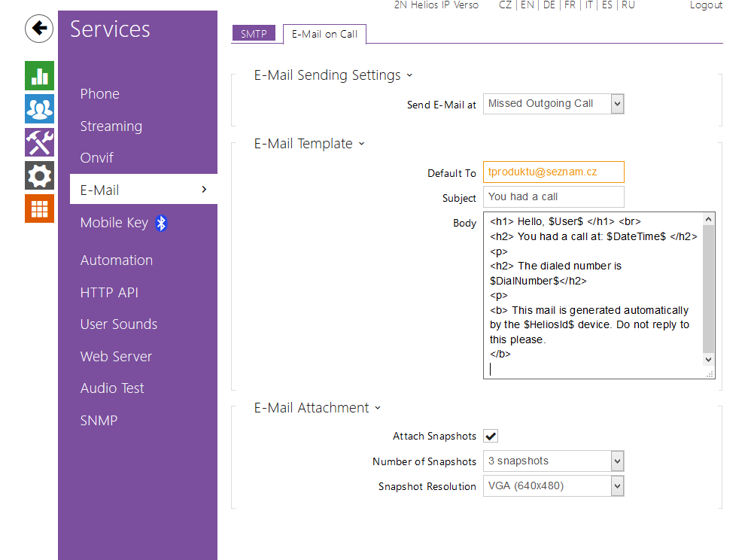Open the Streaming services menu item
The width and height of the screenshot is (751, 560).
coord(111,126)
